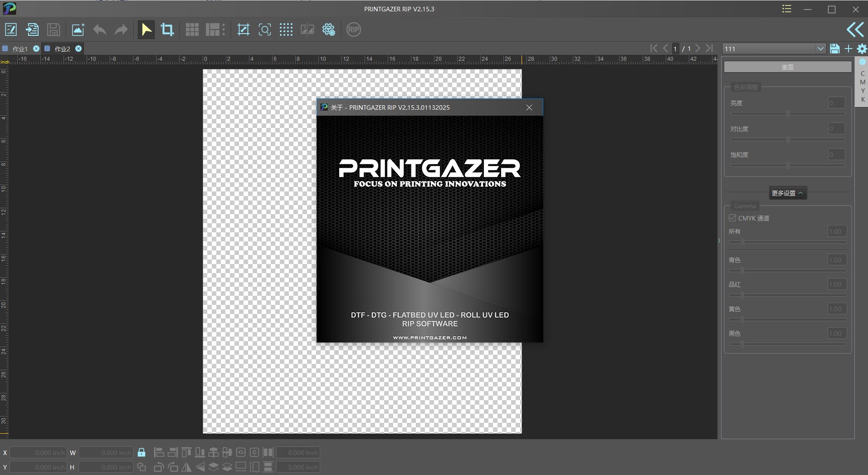Add a new preset with plus icon

tap(848, 49)
